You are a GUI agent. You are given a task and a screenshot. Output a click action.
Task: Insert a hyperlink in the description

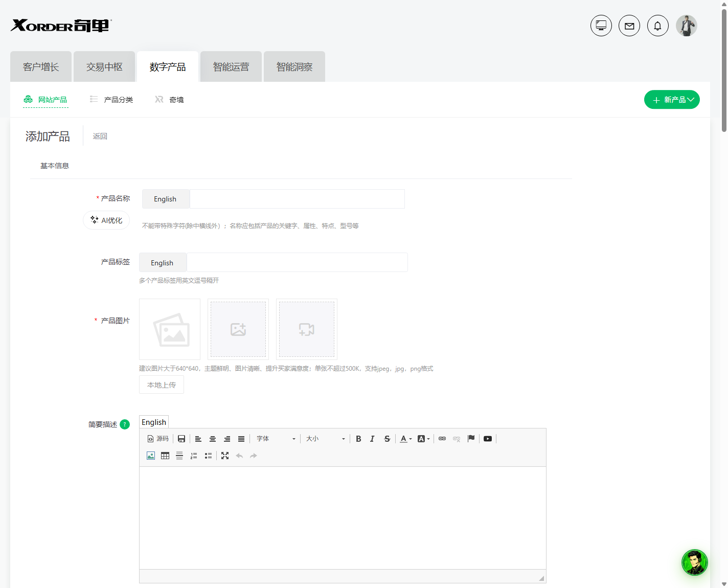[x=442, y=439]
